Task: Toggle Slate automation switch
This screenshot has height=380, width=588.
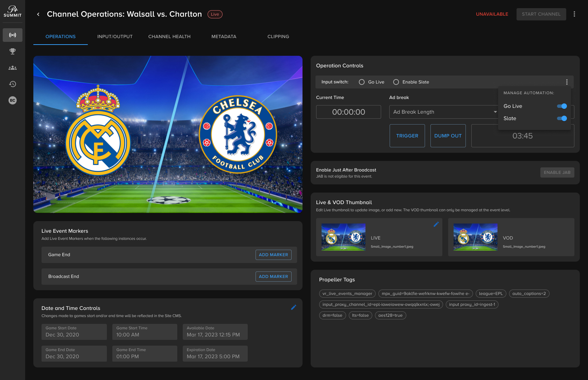Action: pyautogui.click(x=562, y=118)
